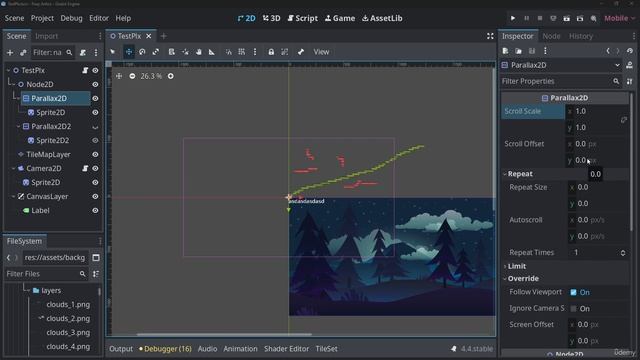640x360 pixels.
Task: Create a new resource in Inspector
Action: (505, 51)
